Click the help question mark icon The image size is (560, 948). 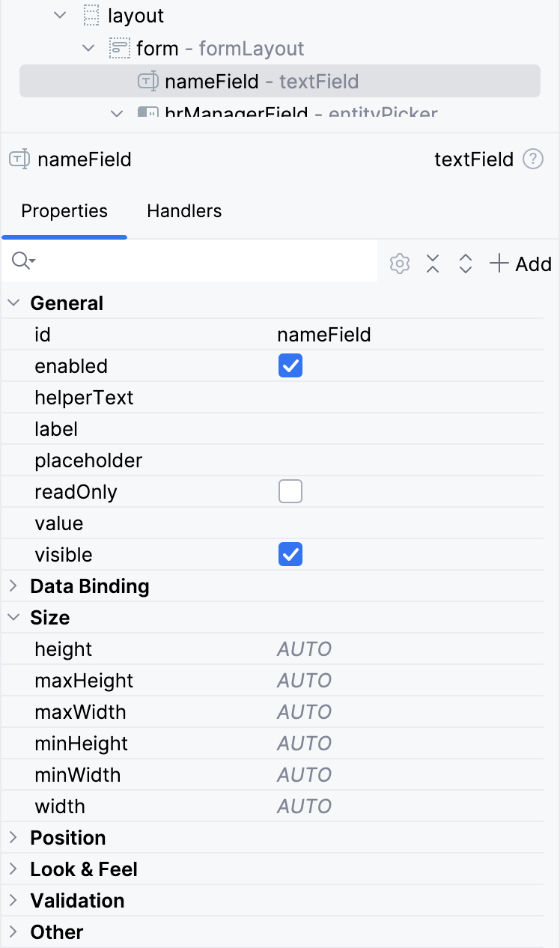click(533, 159)
